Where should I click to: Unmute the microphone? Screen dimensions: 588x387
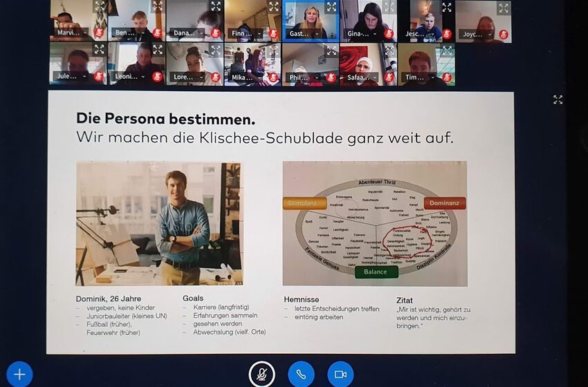pos(261,374)
